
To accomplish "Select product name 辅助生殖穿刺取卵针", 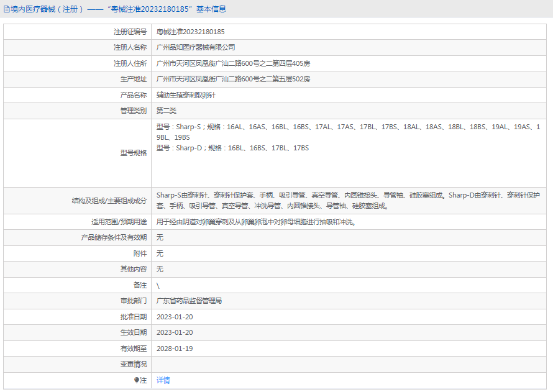I will [x=186, y=95].
